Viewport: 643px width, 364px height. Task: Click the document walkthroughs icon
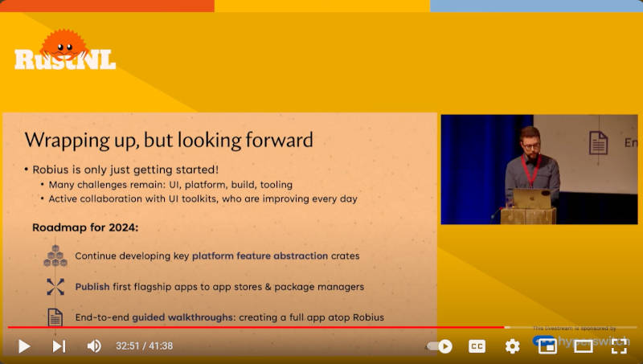(x=55, y=317)
